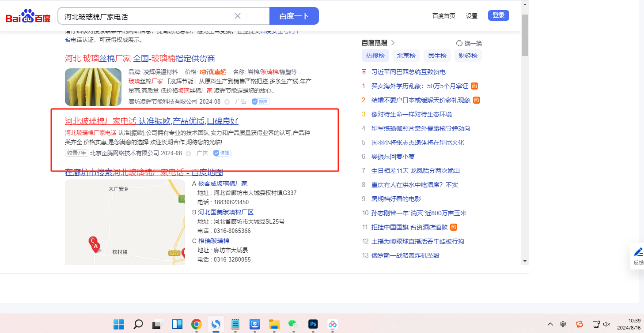644x333 pixels.
Task: Click the Sogou input method tray icon
Action: coord(579,324)
